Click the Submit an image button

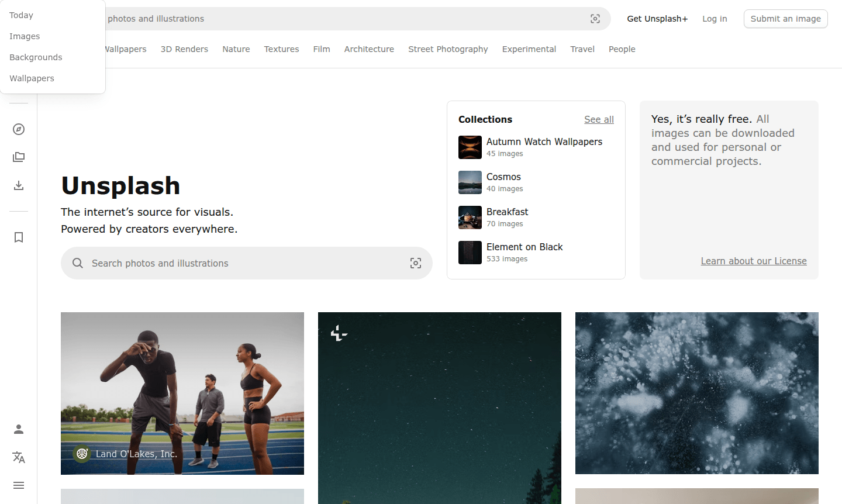(785, 19)
